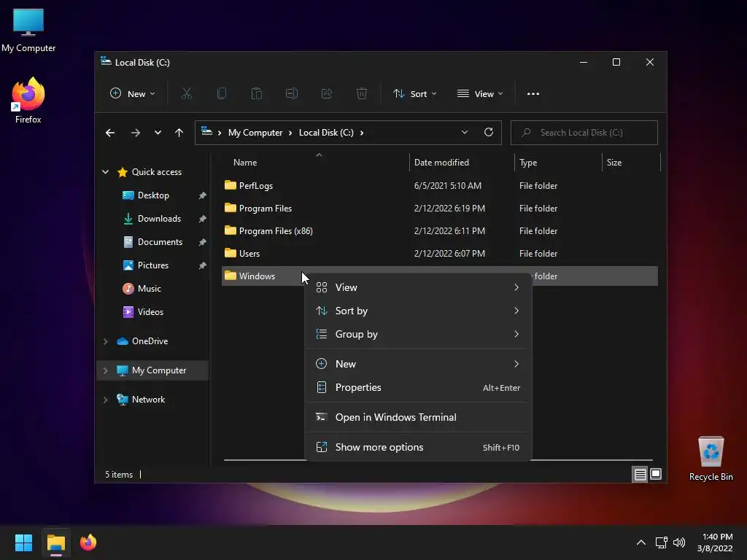Open the Group by context submenu
The height and width of the screenshot is (560, 747).
point(418,334)
